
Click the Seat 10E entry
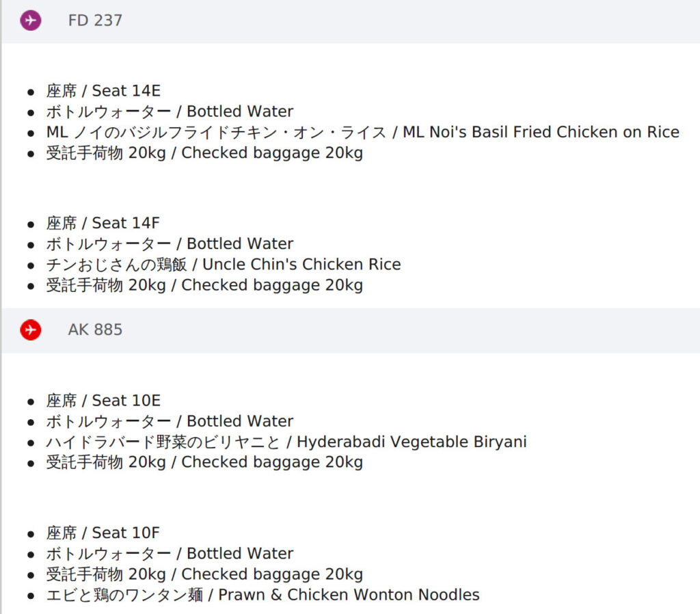(103, 401)
